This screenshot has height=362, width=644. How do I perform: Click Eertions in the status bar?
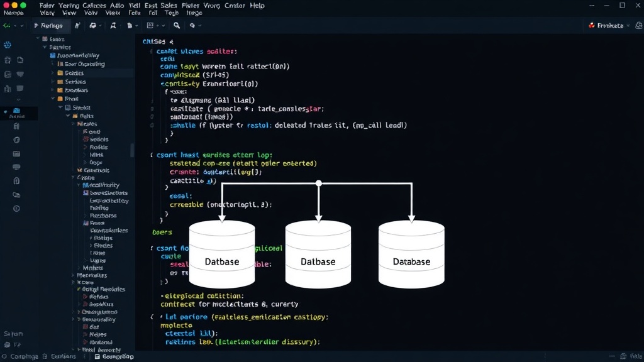pyautogui.click(x=64, y=356)
